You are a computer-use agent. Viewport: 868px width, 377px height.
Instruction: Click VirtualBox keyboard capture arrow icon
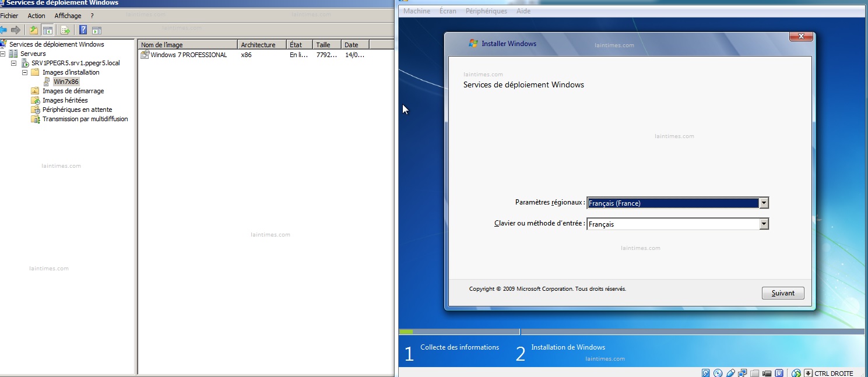(809, 373)
